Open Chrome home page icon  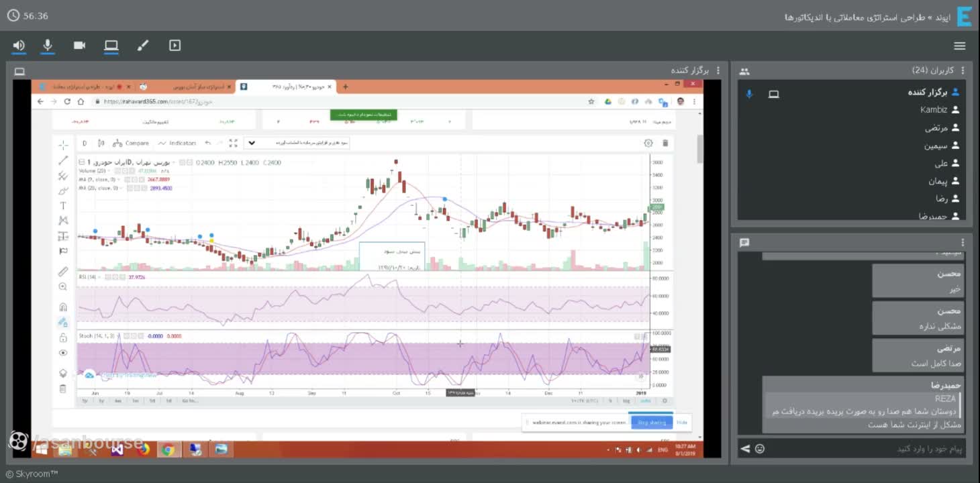(x=81, y=101)
